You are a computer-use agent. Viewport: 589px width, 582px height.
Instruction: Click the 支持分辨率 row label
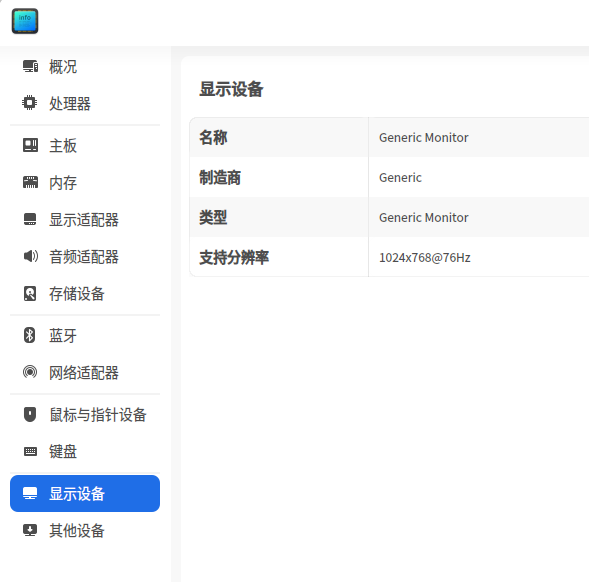(234, 257)
